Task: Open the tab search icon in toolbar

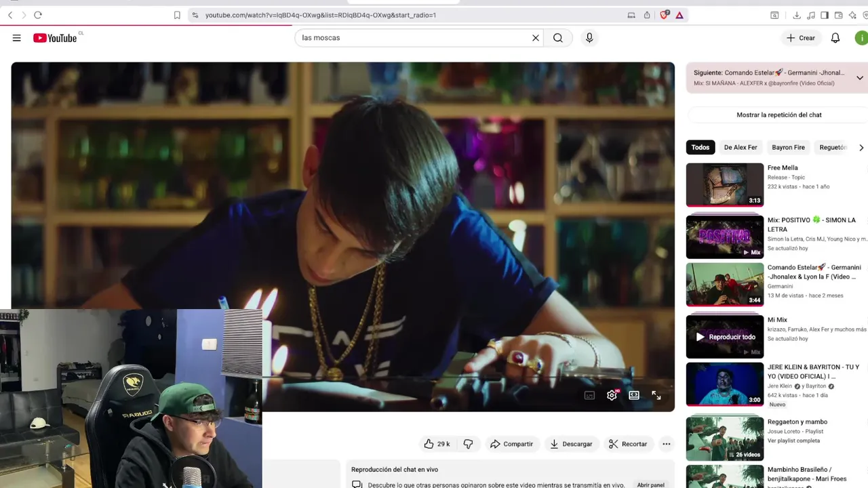Action: [x=774, y=15]
